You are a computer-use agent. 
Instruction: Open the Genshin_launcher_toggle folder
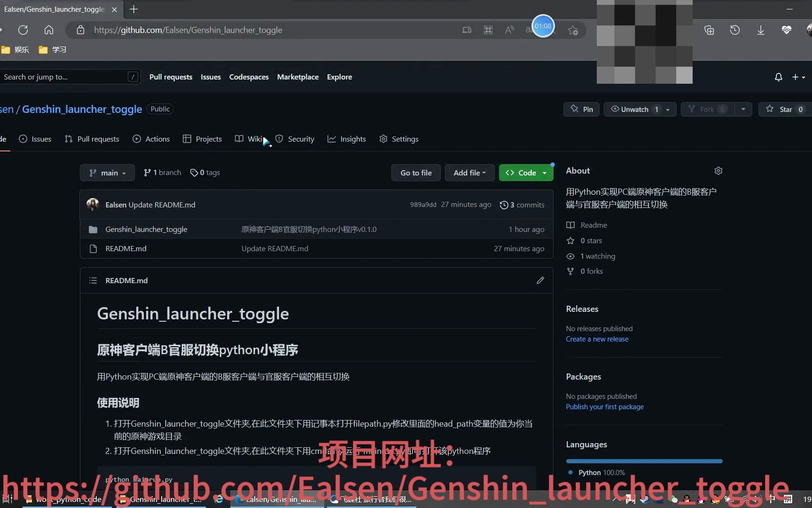click(146, 229)
